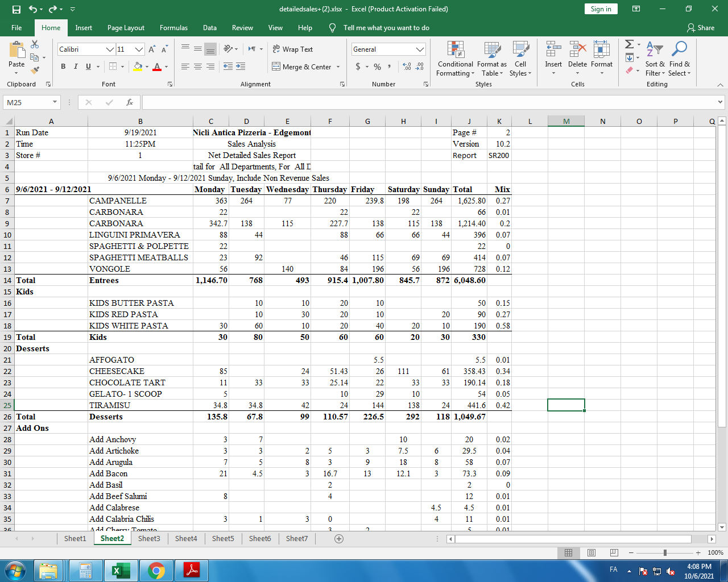The width and height of the screenshot is (728, 582).
Task: Switch to Sheet3 tab
Action: tap(149, 538)
